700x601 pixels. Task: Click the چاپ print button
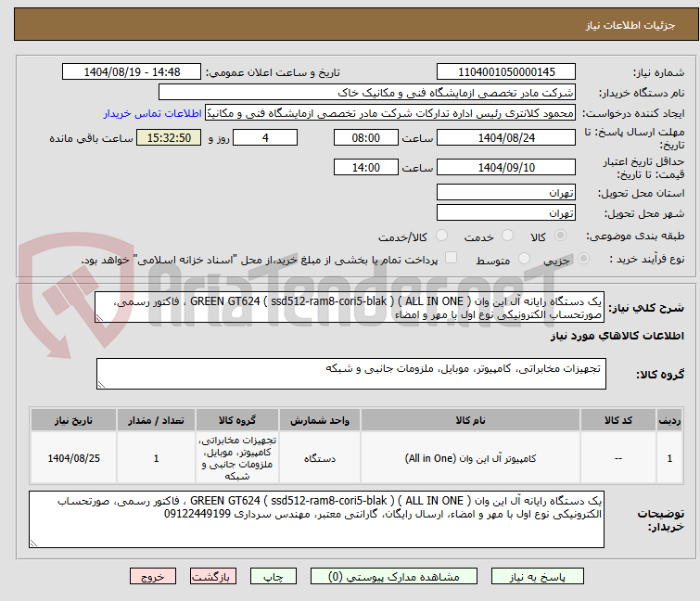tap(273, 577)
